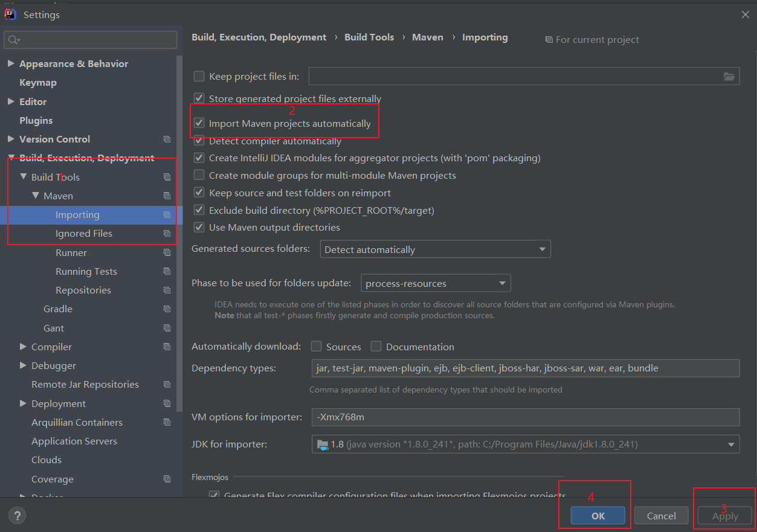Click the IntelliJ IDEA logo in title bar
The width and height of the screenshot is (757, 532).
(x=10, y=14)
